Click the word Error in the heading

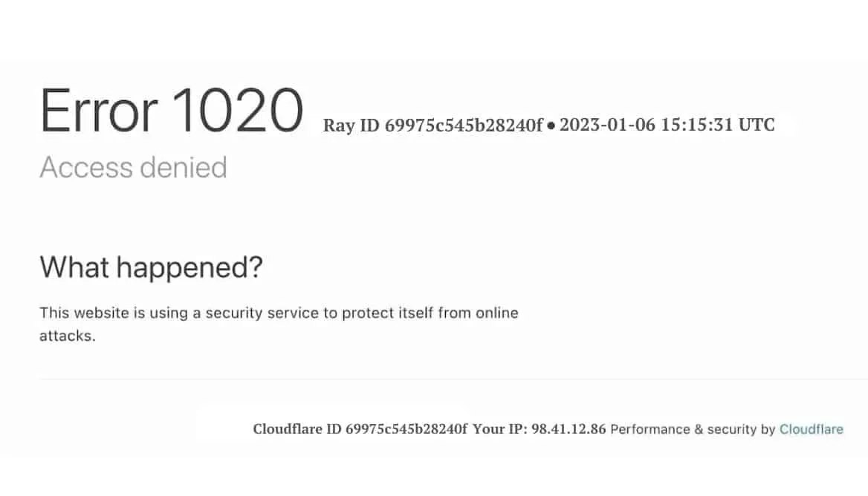[x=99, y=111]
